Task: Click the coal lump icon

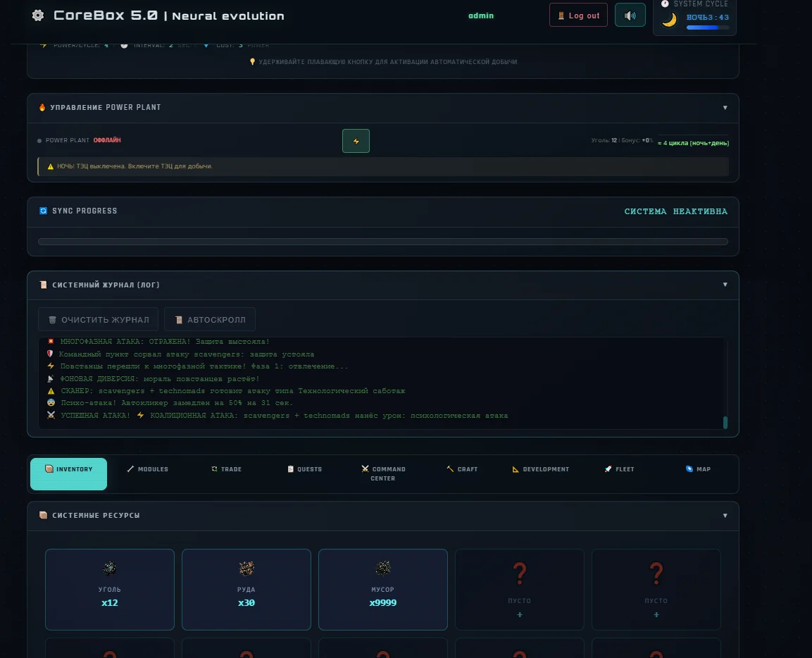Action: tap(109, 569)
